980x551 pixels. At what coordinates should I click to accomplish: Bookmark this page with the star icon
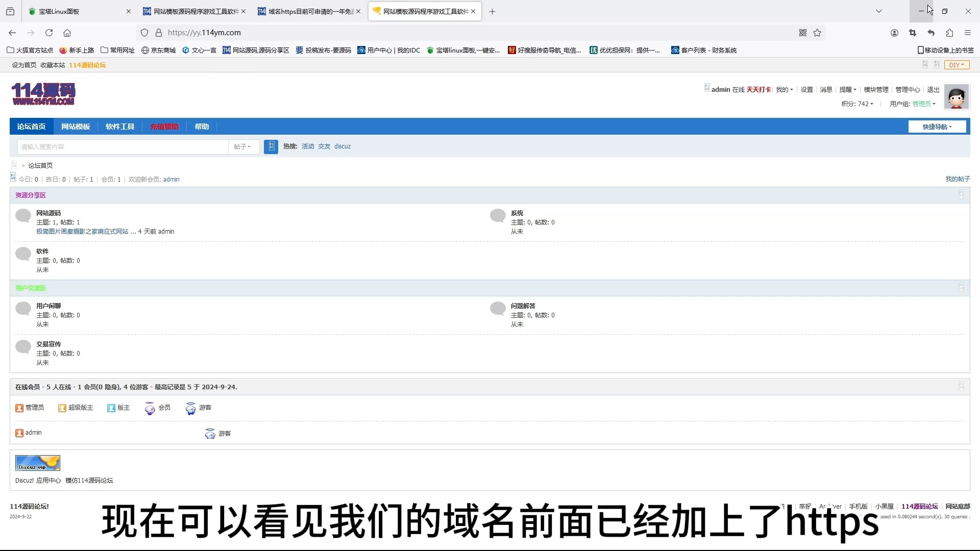coord(817,33)
